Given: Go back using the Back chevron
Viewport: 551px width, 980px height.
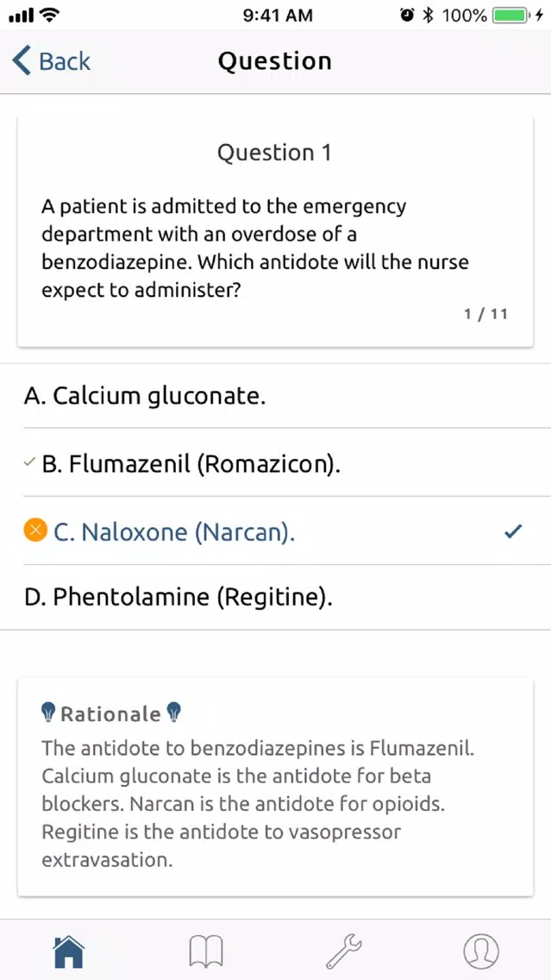Looking at the screenshot, I should pos(21,61).
